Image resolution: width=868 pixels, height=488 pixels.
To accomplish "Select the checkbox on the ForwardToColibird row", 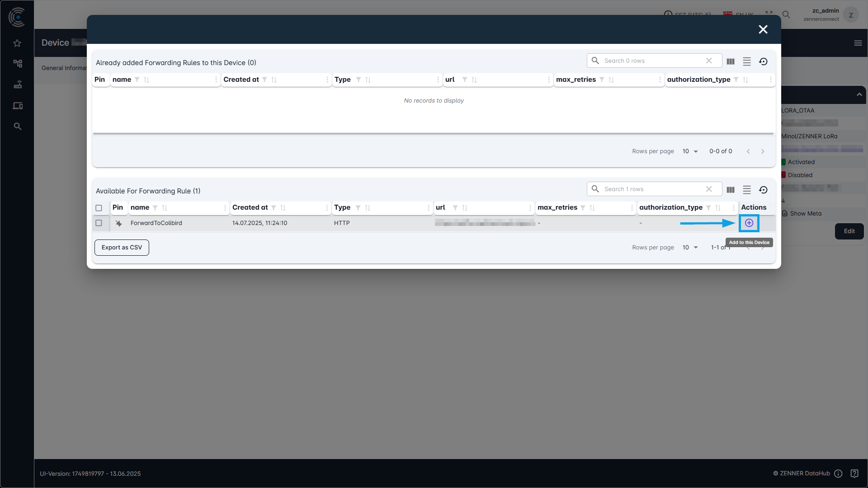I will (99, 223).
